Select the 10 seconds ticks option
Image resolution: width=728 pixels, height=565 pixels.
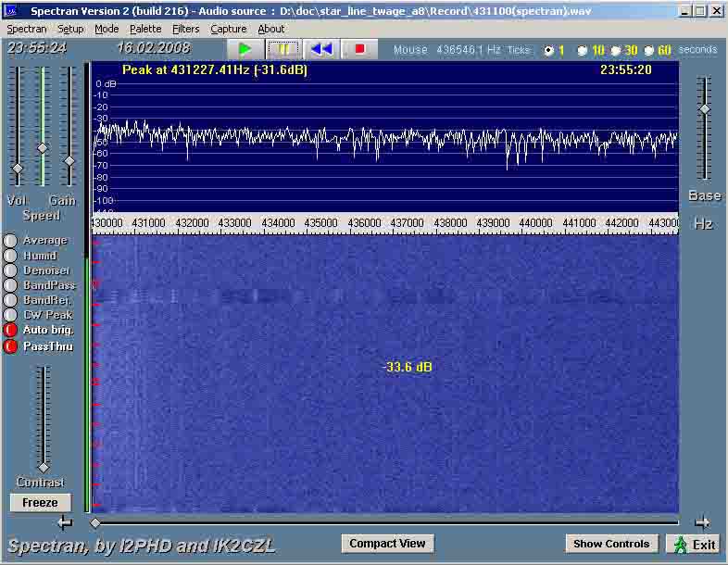click(x=582, y=50)
